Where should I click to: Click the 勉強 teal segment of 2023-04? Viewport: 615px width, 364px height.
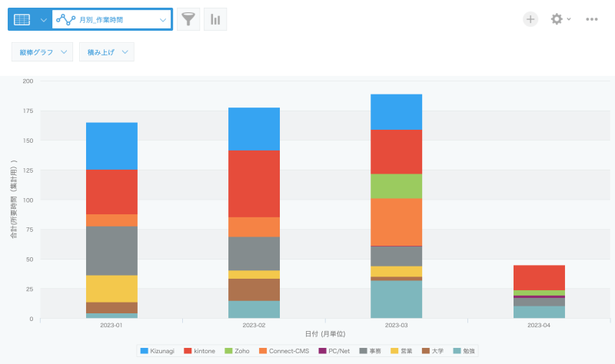point(540,313)
